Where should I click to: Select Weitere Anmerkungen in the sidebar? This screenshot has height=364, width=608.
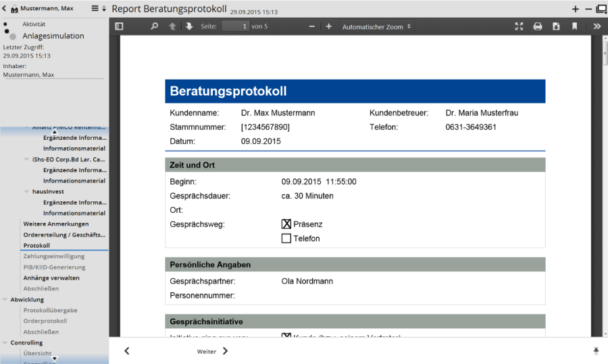pyautogui.click(x=55, y=224)
